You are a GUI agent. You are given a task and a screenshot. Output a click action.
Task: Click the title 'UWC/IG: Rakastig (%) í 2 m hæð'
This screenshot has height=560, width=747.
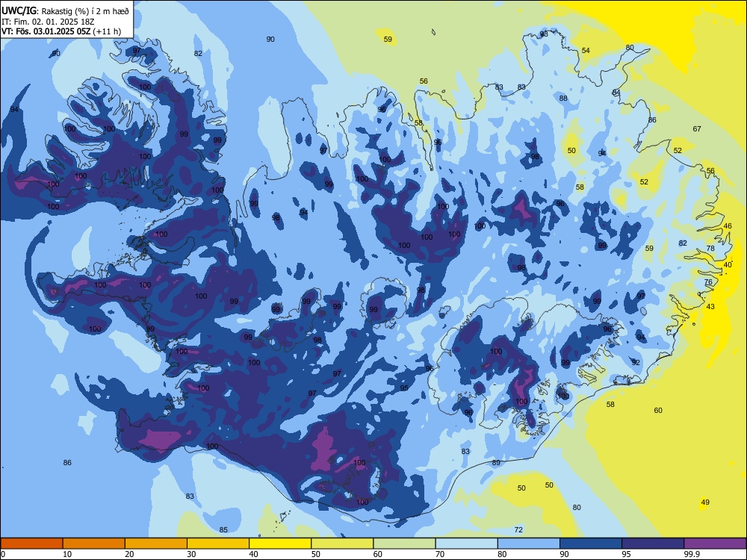pyautogui.click(x=65, y=11)
